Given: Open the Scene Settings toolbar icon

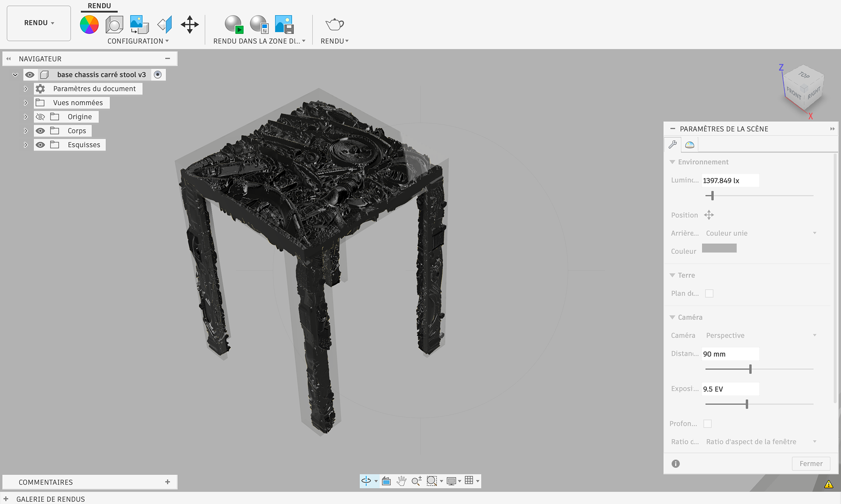Looking at the screenshot, I should coord(114,25).
